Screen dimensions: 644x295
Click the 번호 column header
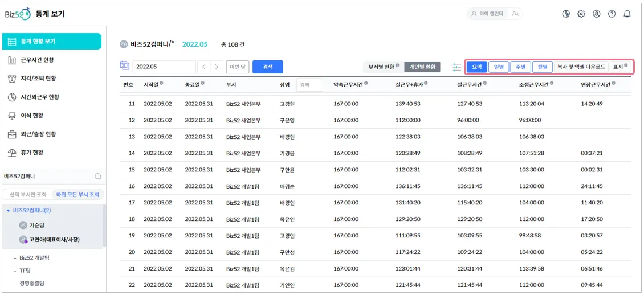click(128, 85)
